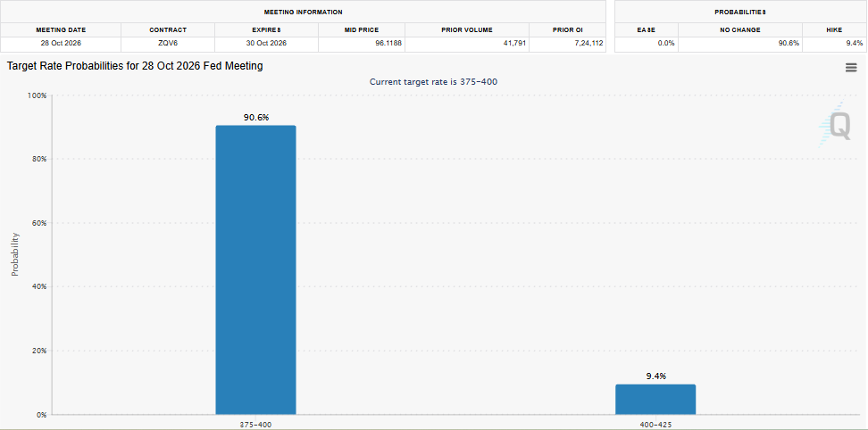The image size is (868, 430).
Task: Select the 7,24,112 prior OI value
Action: point(589,43)
